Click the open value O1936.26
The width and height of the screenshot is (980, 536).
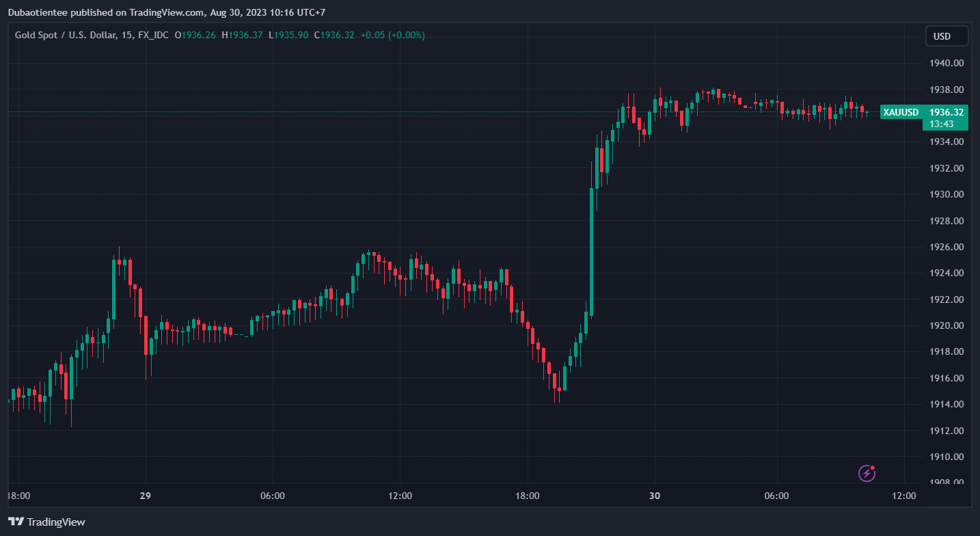[195, 35]
